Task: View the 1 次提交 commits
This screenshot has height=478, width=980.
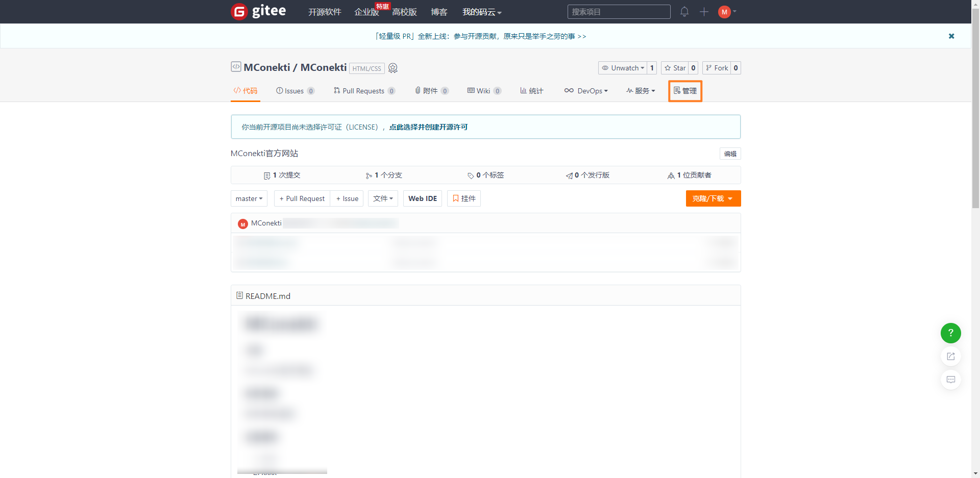Action: pyautogui.click(x=282, y=175)
